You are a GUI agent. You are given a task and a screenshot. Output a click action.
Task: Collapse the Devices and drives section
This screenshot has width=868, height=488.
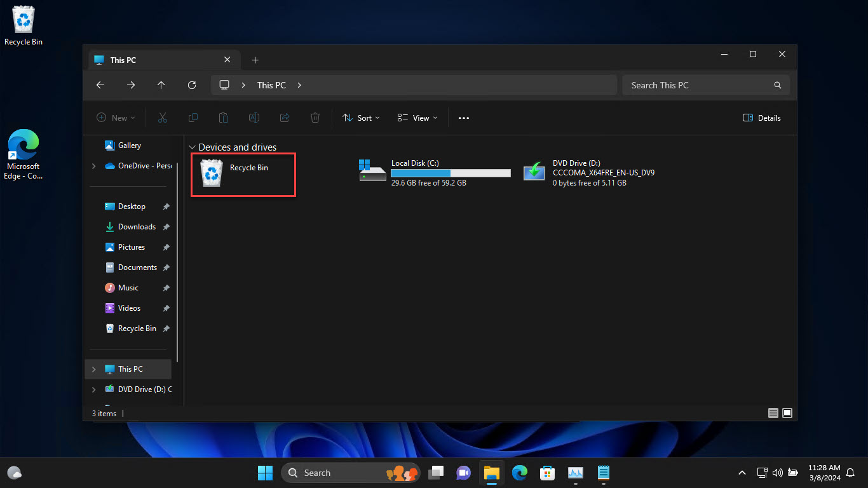click(192, 147)
